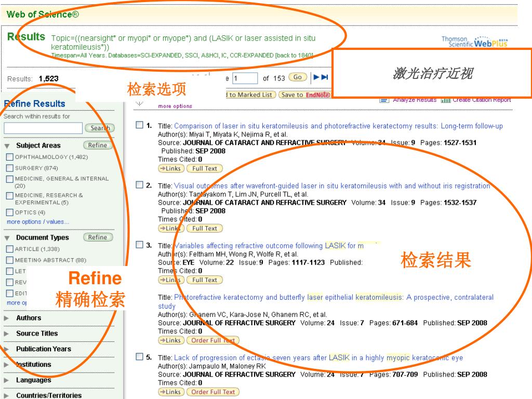
Task: Tick MEDICINE, RESEARCH & EXPERIMENTAL checkbox
Action: [10, 195]
